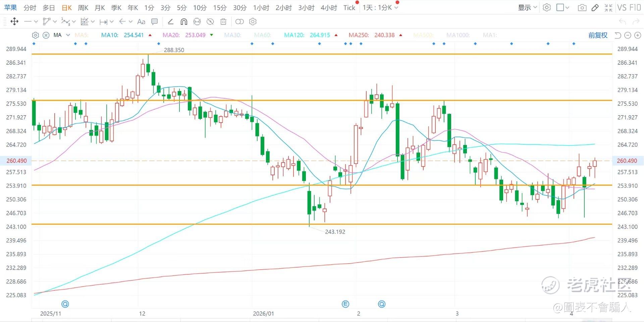The height and width of the screenshot is (322, 644).
Task: Zoom out chart with minus icon
Action: 628,35
